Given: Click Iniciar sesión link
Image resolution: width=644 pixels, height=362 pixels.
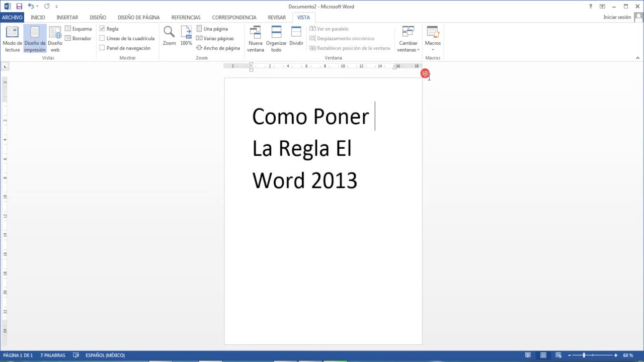Looking at the screenshot, I should tap(617, 17).
